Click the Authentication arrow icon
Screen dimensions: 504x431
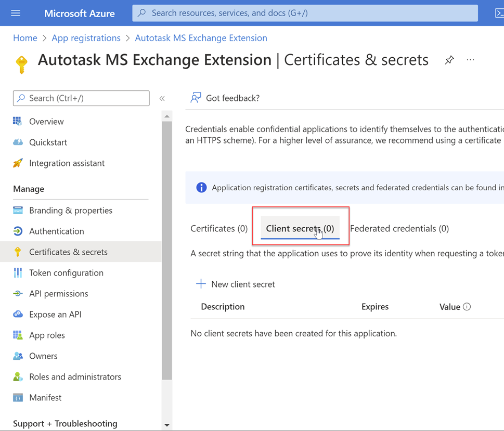pyautogui.click(x=18, y=231)
